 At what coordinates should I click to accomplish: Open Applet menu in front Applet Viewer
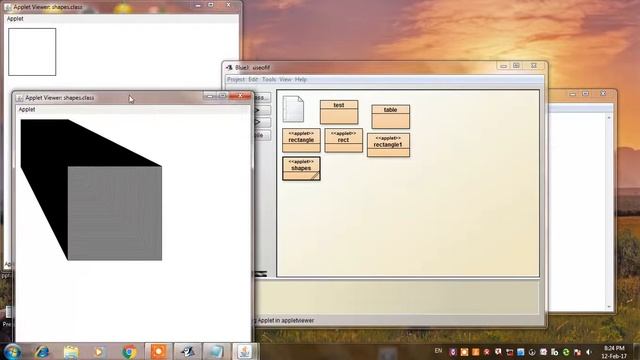point(27,109)
